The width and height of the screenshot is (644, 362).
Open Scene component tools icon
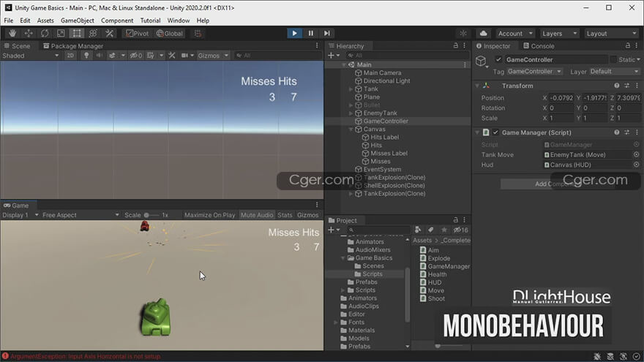tap(172, 56)
